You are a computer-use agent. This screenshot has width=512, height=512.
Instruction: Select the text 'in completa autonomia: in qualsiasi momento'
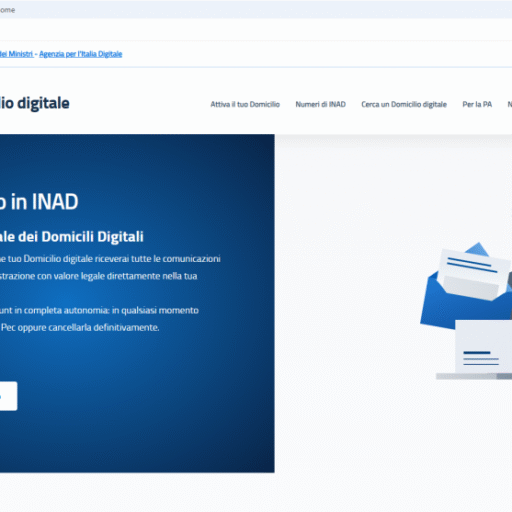coord(107,310)
